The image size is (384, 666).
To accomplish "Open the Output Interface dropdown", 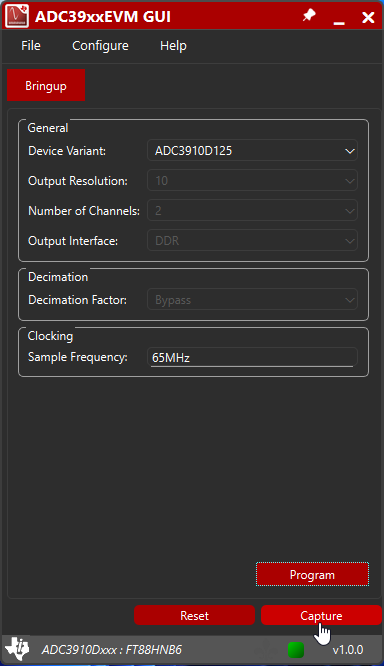I will 252,241.
